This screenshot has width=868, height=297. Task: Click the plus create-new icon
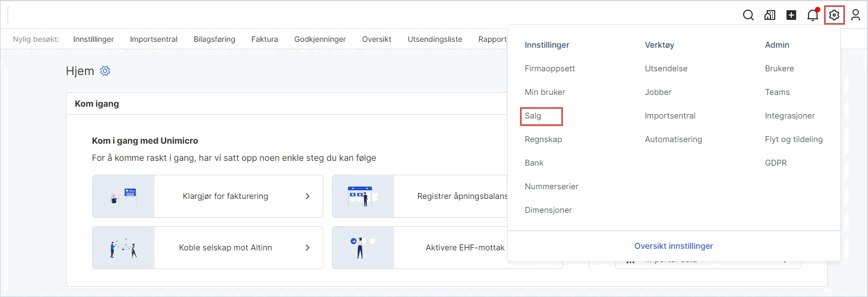click(791, 15)
